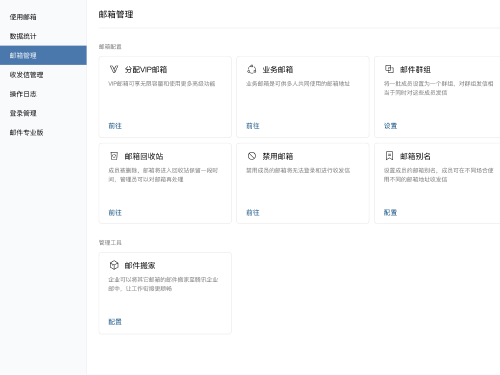Click 前往 link under 业务邮箱
Viewport: 500px width, 375px height.
point(253,126)
